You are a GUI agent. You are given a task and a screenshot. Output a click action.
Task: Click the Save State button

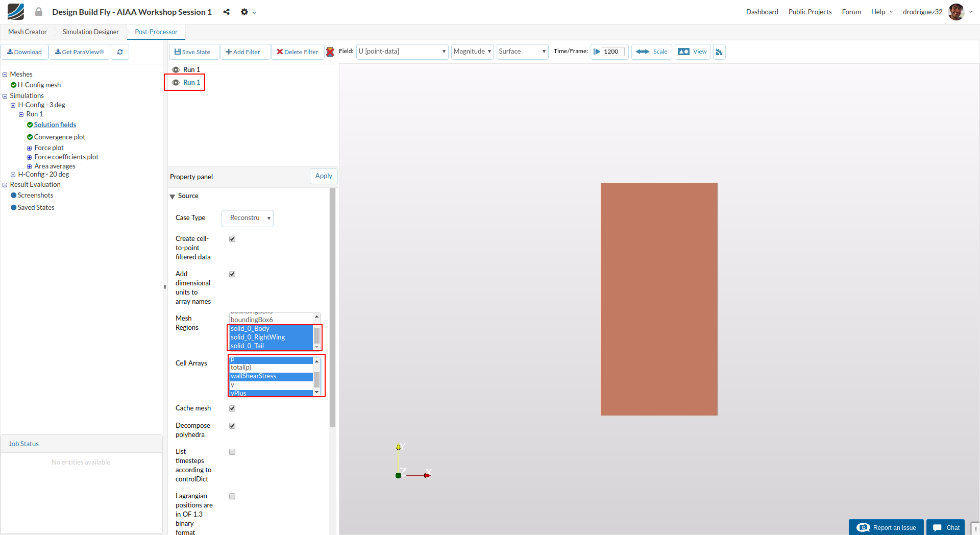coord(194,52)
